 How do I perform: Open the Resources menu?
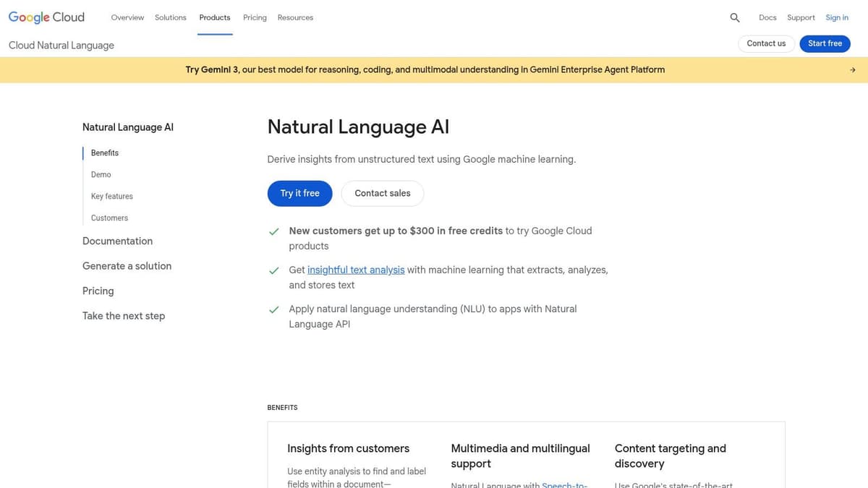[295, 17]
